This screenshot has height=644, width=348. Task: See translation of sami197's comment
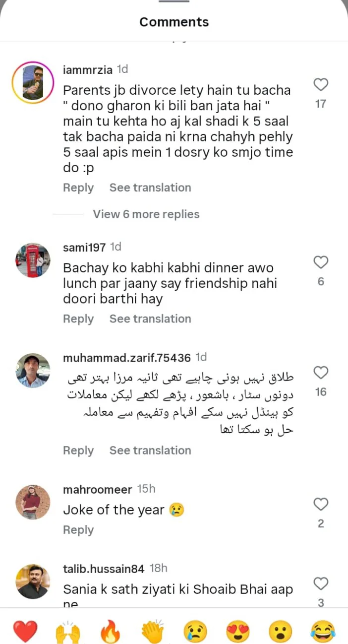(150, 319)
